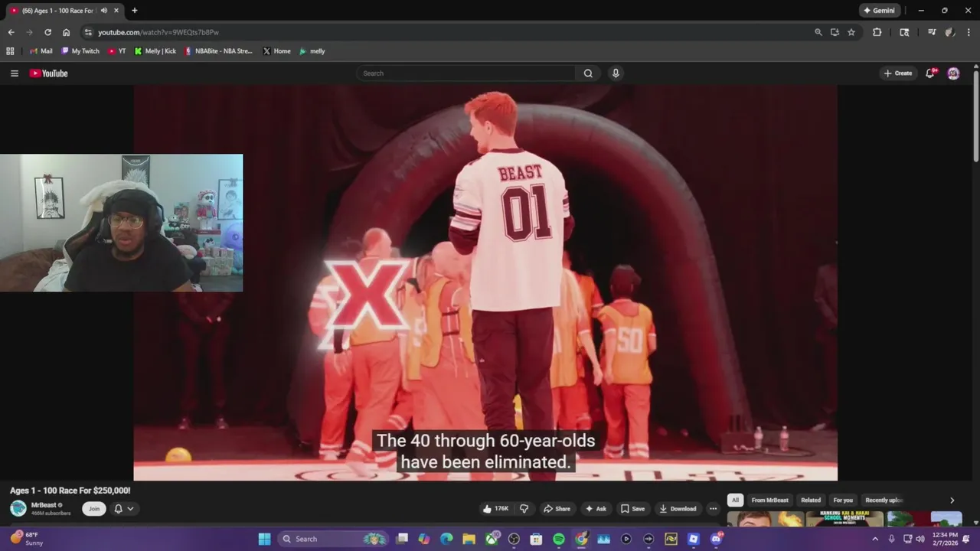The height and width of the screenshot is (551, 980).
Task: Open File Explorer from the taskbar
Action: [x=469, y=539]
